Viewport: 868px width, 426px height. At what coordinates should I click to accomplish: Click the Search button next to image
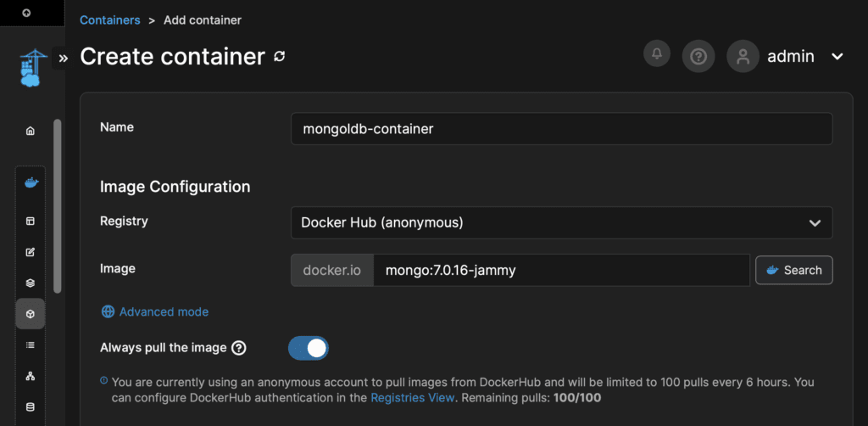tap(793, 270)
